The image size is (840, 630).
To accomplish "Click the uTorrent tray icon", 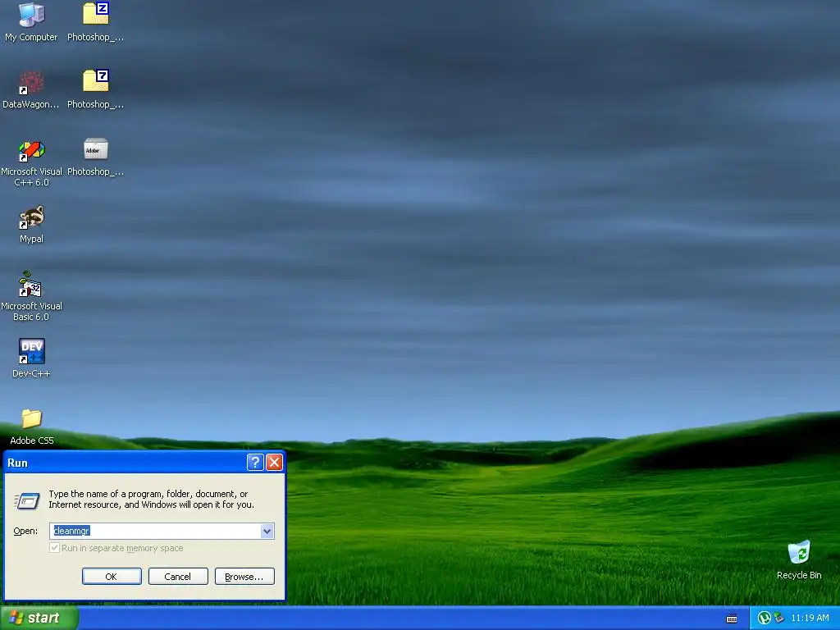I will pos(765,618).
